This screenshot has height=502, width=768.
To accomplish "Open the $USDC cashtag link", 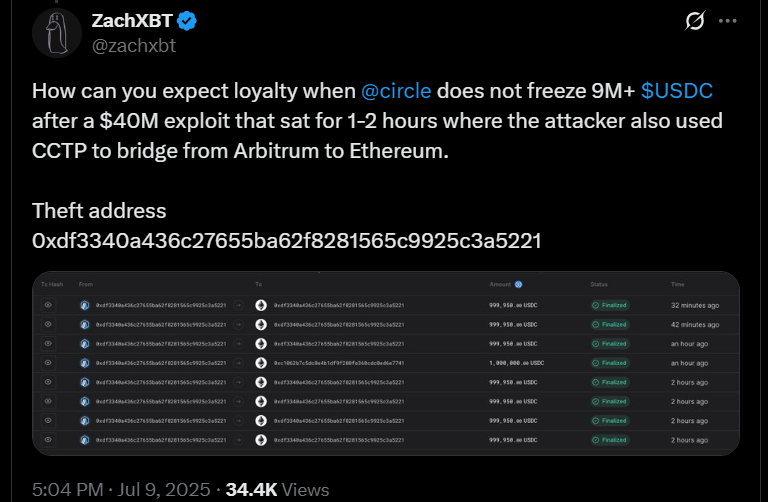I will click(677, 91).
